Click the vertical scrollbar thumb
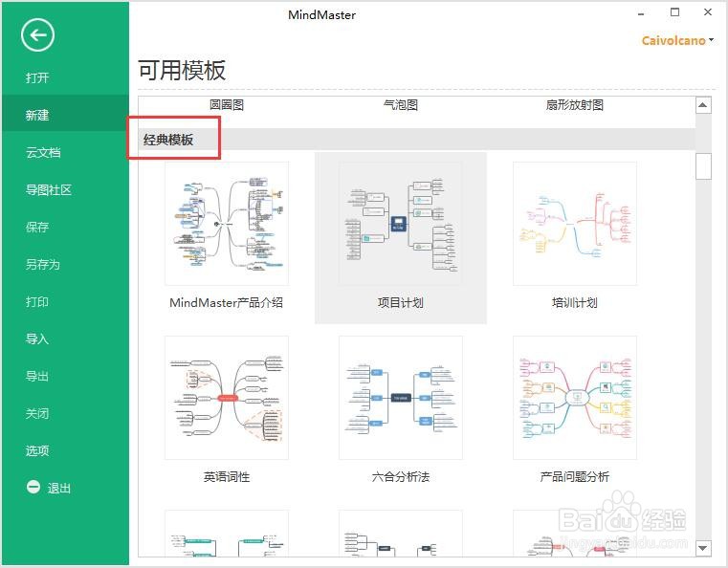 [703, 166]
